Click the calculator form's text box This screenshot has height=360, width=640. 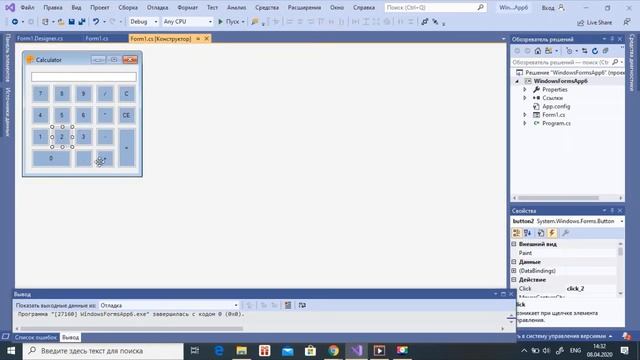84,77
